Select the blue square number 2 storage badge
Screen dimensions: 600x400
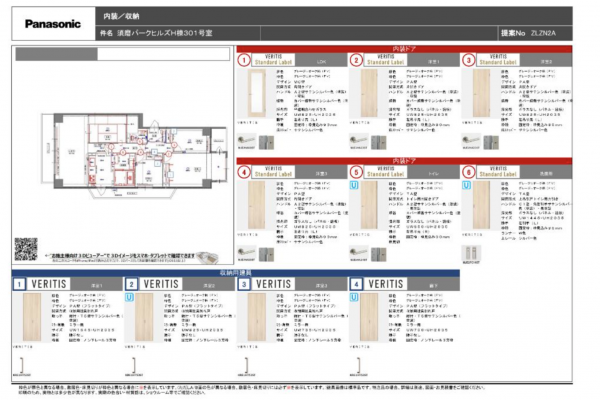click(131, 284)
